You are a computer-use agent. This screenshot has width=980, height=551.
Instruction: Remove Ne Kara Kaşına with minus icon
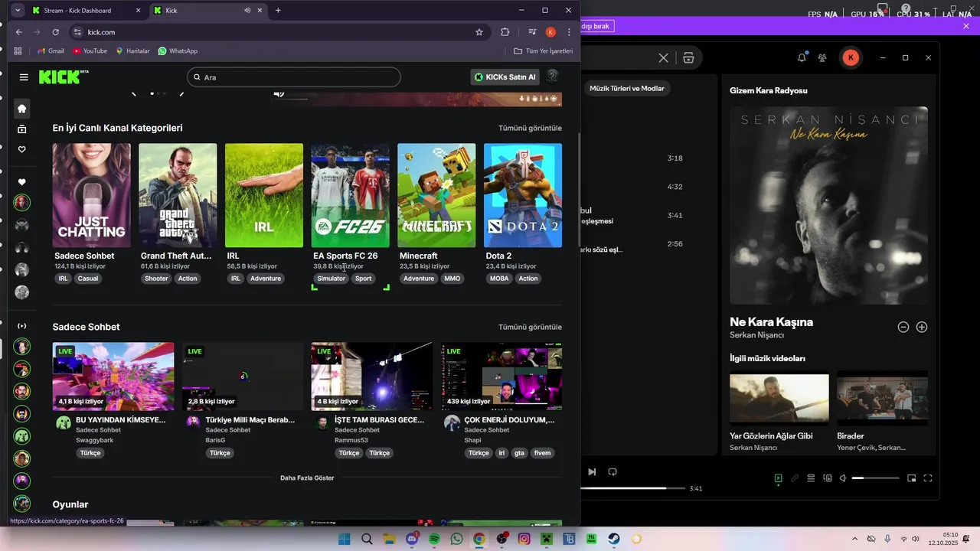click(x=903, y=327)
